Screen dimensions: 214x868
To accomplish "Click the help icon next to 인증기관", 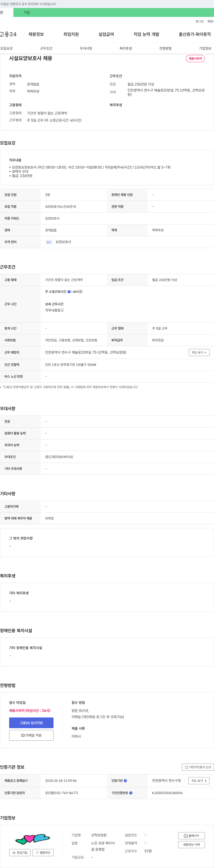I will pos(125,781).
